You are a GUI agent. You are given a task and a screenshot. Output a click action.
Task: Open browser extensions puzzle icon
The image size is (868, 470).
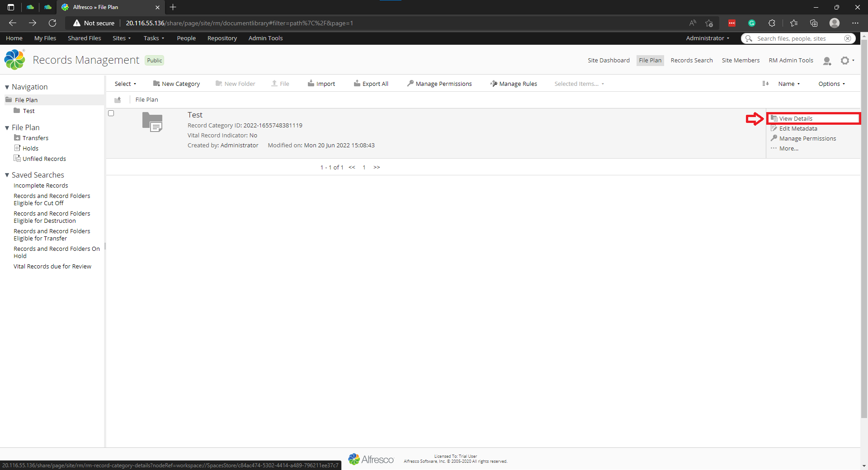point(772,23)
